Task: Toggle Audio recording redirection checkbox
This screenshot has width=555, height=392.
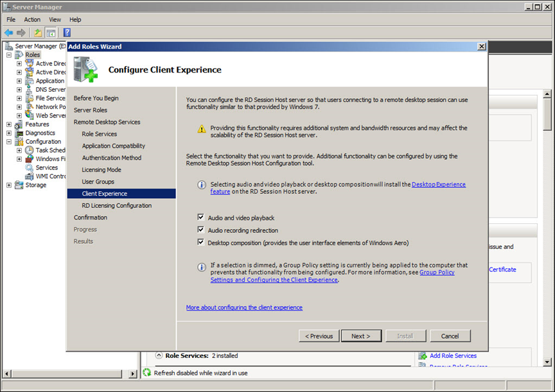Action: [x=201, y=230]
